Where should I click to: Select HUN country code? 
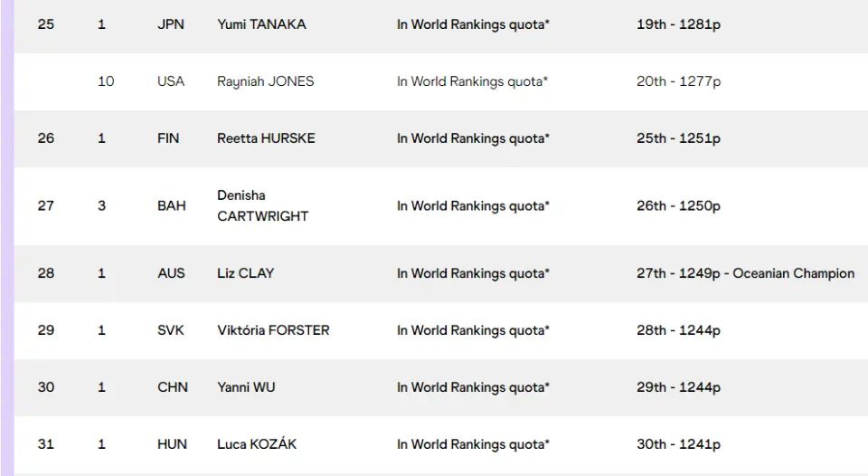pos(172,444)
